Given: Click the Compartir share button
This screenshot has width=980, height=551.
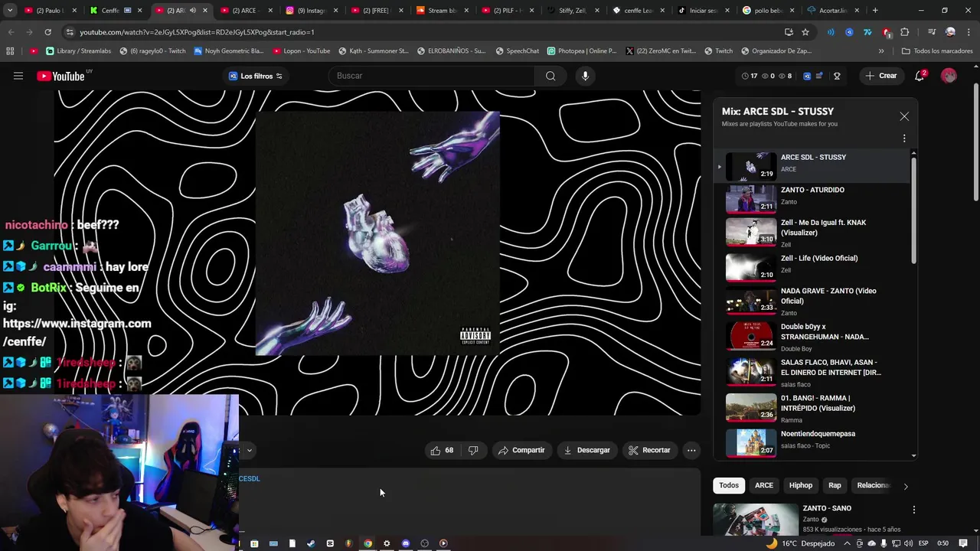Looking at the screenshot, I should coord(521,450).
